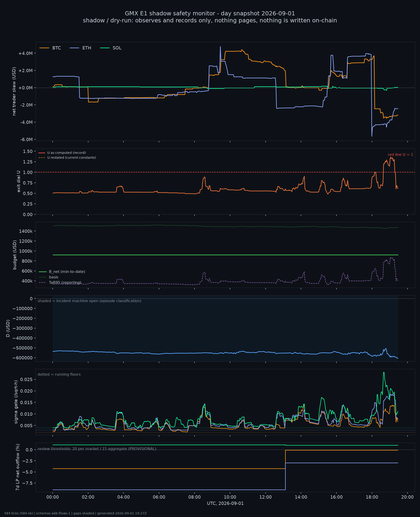Click the 'review thresholds' PROVISIONAL note
Image resolution: width=420 pixels, height=517 pixels.
click(97, 449)
